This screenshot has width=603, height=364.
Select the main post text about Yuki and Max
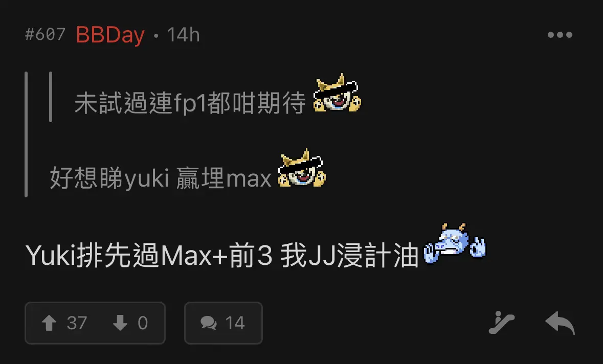point(222,255)
